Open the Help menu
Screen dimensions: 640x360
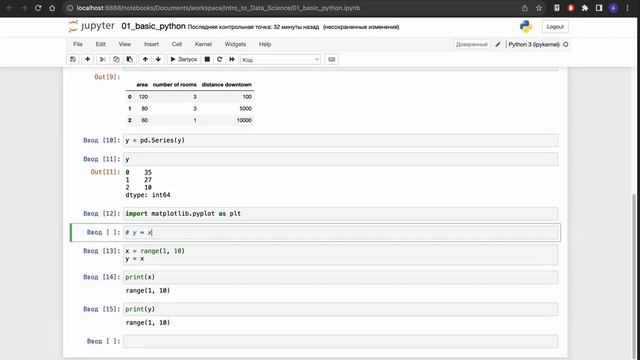(265, 44)
